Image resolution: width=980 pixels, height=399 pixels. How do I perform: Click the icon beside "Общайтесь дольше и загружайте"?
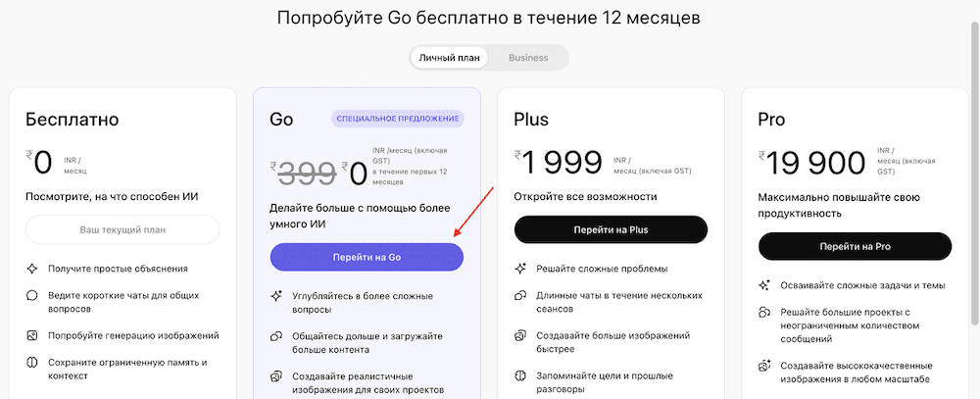276,336
